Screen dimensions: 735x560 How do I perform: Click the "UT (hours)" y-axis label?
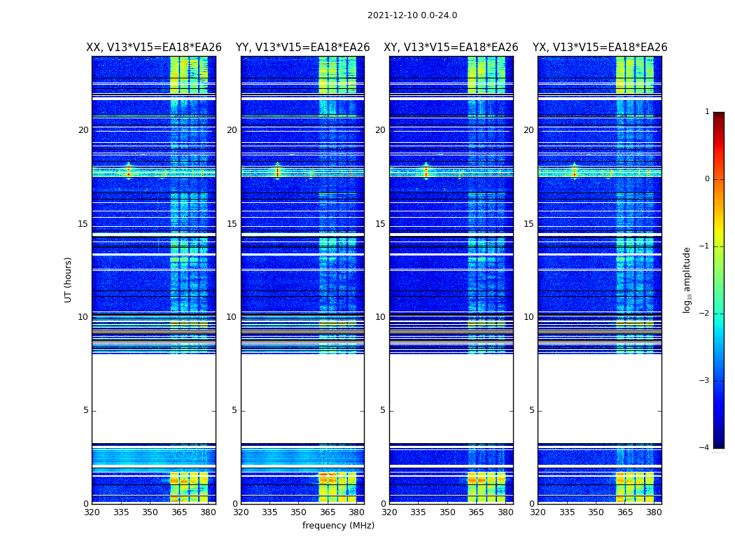click(69, 279)
